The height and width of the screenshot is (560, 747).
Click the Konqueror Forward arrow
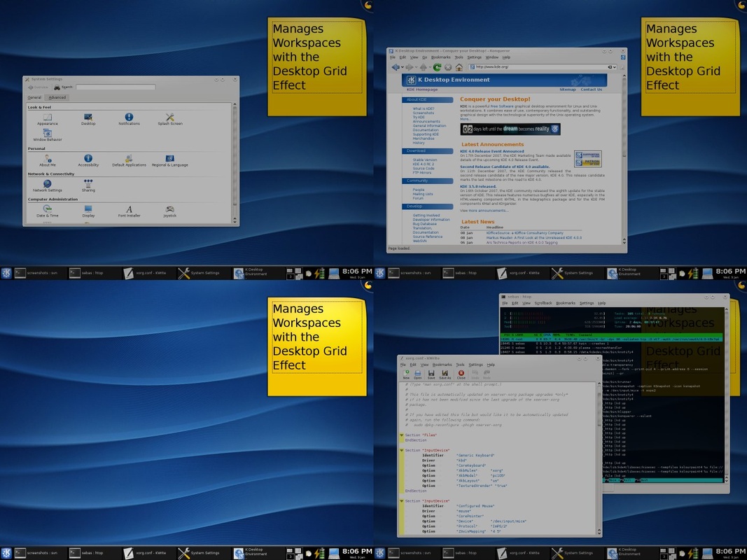click(x=409, y=67)
